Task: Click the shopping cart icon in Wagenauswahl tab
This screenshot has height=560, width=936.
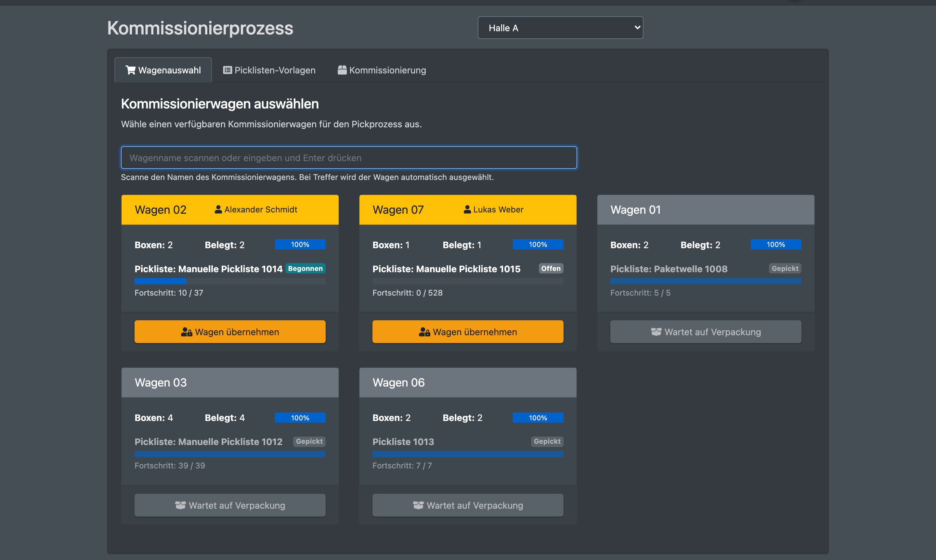Action: coord(131,70)
